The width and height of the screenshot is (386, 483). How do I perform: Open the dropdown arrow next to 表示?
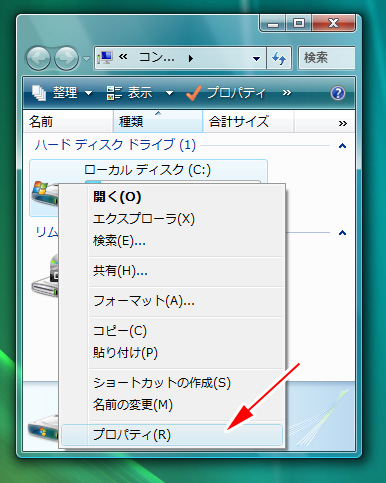(169, 93)
